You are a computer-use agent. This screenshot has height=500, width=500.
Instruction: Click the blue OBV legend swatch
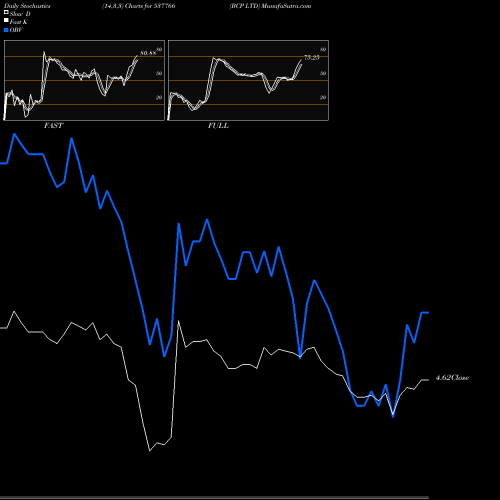point(6,30)
